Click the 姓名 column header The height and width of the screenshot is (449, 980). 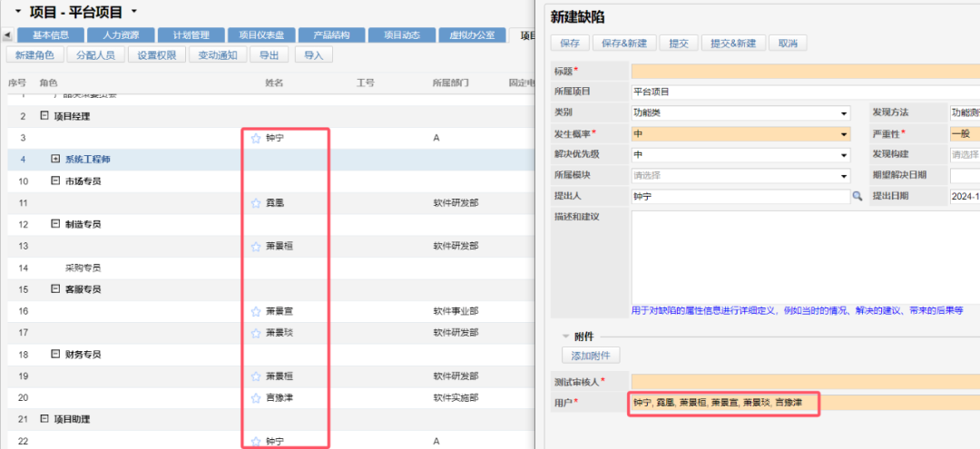tap(274, 83)
